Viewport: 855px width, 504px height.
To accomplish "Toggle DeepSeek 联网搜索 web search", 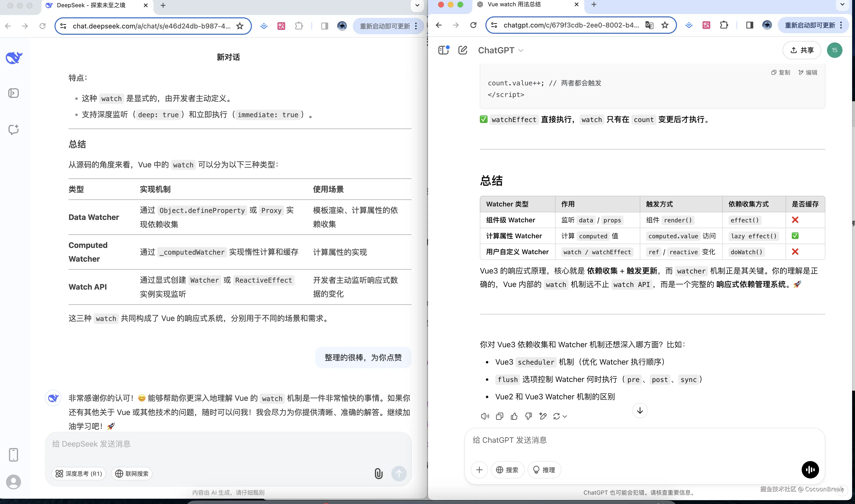I will (x=132, y=473).
